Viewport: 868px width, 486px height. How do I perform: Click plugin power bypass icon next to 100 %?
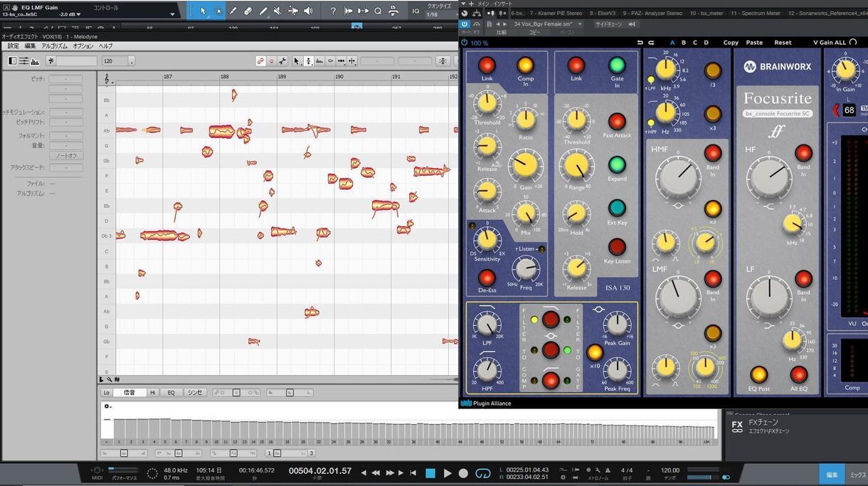(x=465, y=43)
